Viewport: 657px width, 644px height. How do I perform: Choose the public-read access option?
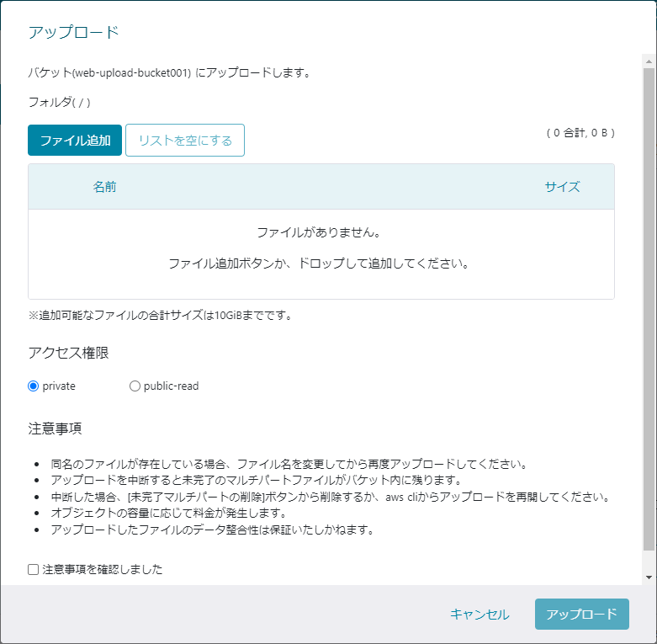point(135,386)
